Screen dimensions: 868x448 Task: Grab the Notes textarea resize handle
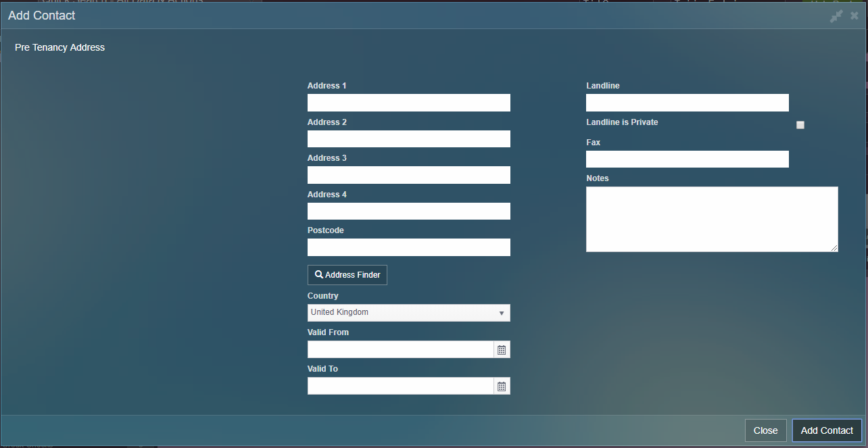point(835,249)
